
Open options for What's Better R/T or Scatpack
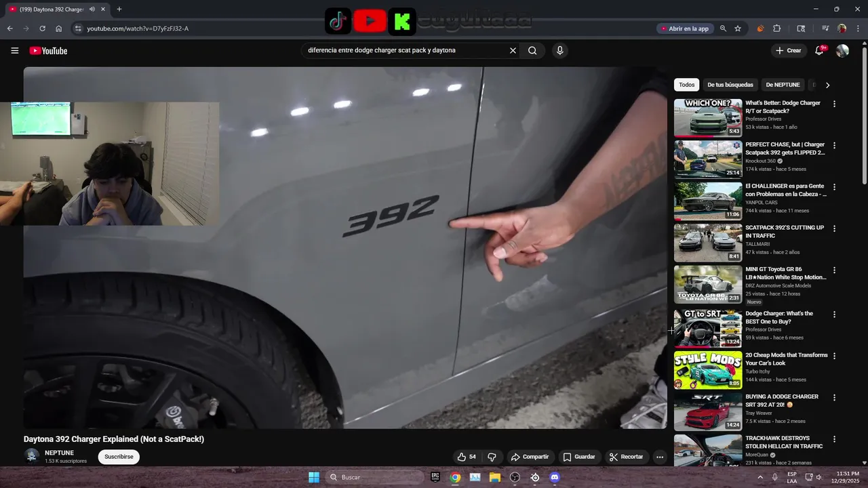(834, 104)
